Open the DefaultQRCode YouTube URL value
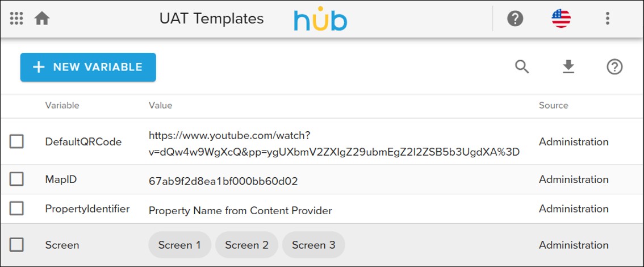The height and width of the screenshot is (267, 644). tap(334, 144)
